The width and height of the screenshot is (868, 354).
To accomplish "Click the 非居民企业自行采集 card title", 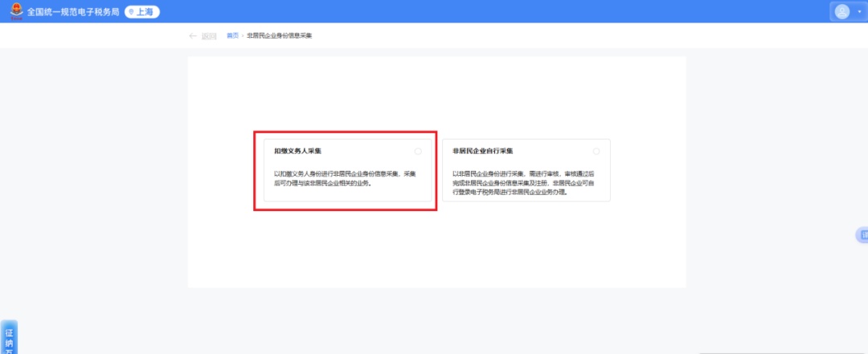I will (483, 151).
